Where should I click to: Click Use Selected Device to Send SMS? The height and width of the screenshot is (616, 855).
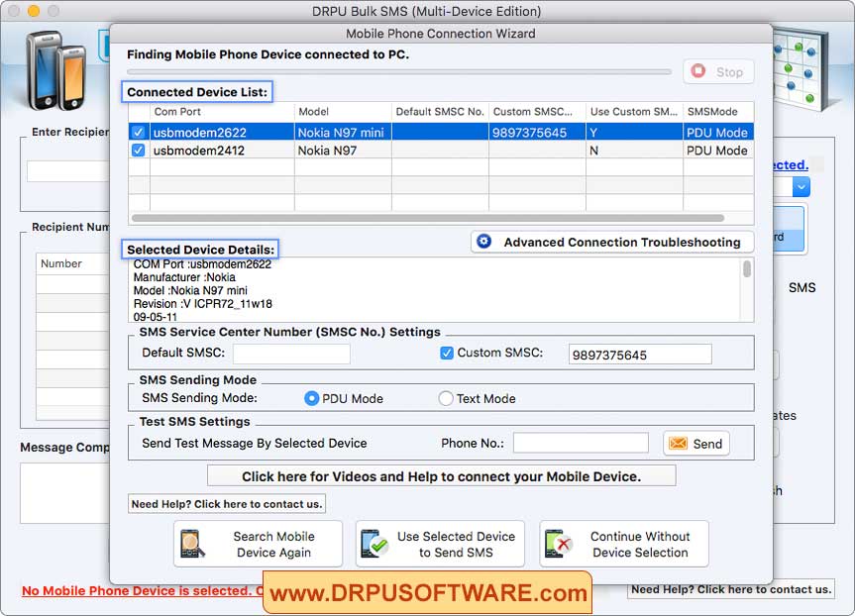click(x=440, y=544)
